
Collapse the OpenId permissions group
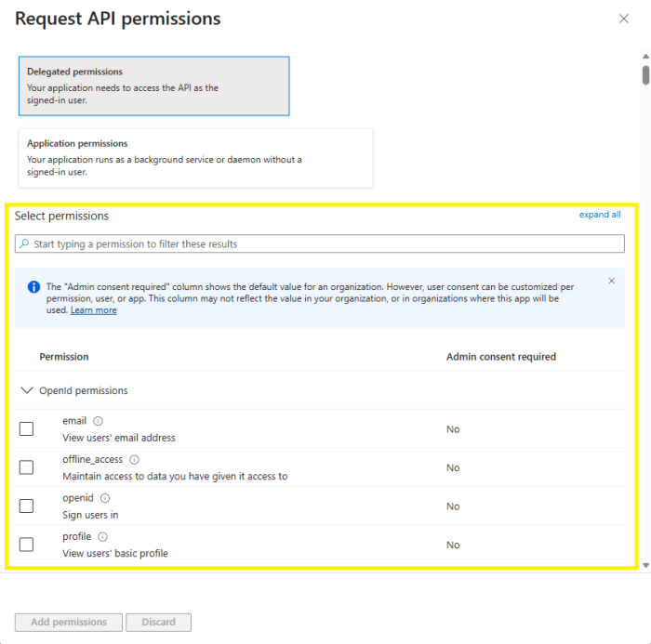click(x=26, y=391)
